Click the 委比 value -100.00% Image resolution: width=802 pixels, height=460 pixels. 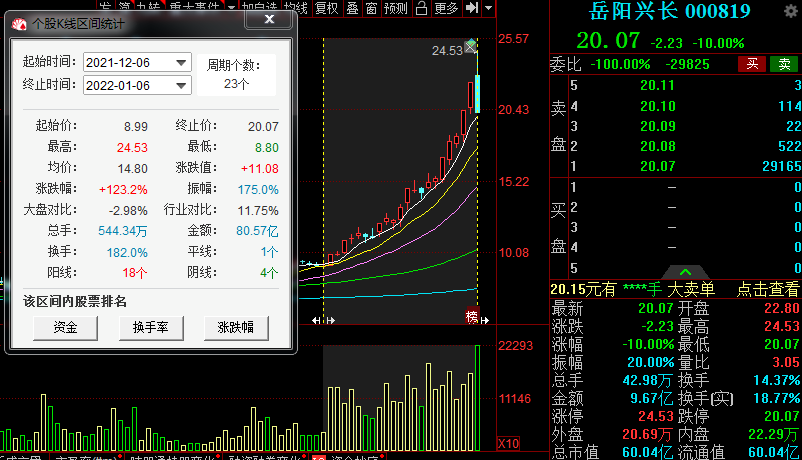[620, 64]
